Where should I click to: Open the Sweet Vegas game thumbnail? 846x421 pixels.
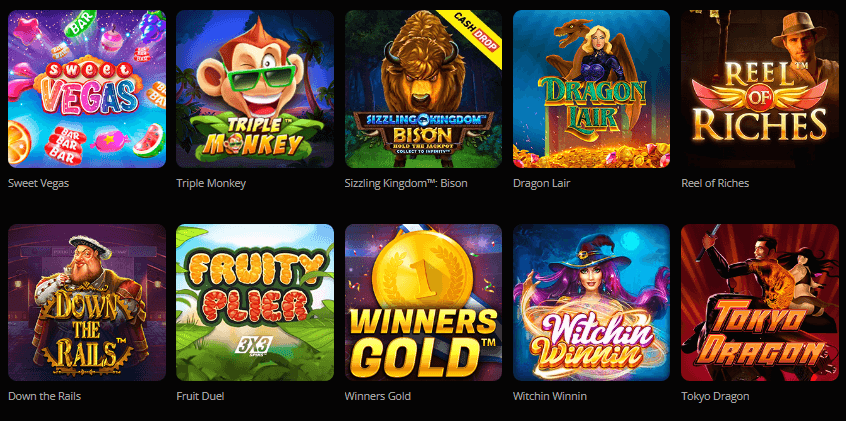(x=87, y=89)
